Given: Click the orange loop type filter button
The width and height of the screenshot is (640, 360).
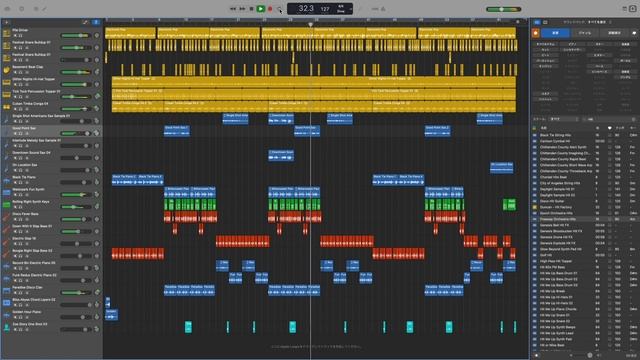Looking at the screenshot, I should point(536,33).
